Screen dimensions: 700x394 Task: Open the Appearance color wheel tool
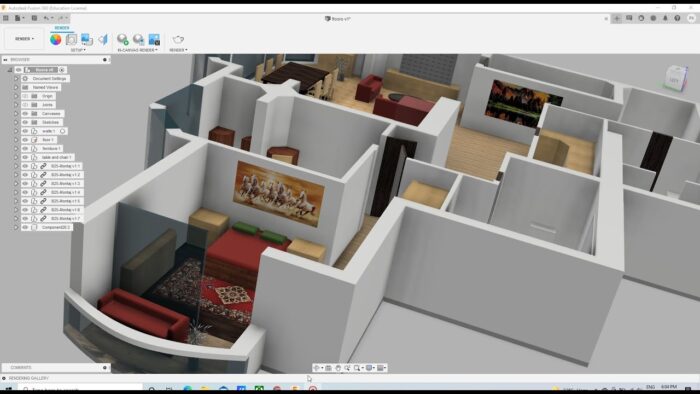pos(56,39)
